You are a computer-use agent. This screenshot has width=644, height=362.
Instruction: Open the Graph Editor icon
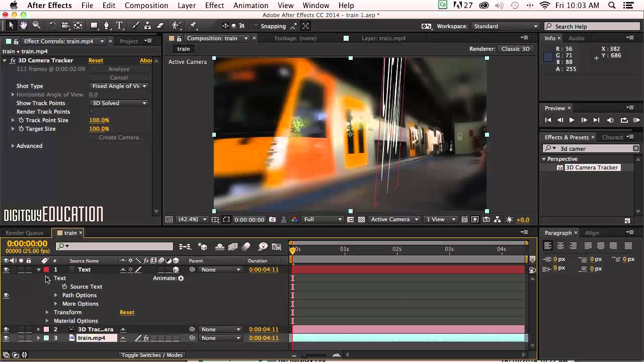(277, 246)
